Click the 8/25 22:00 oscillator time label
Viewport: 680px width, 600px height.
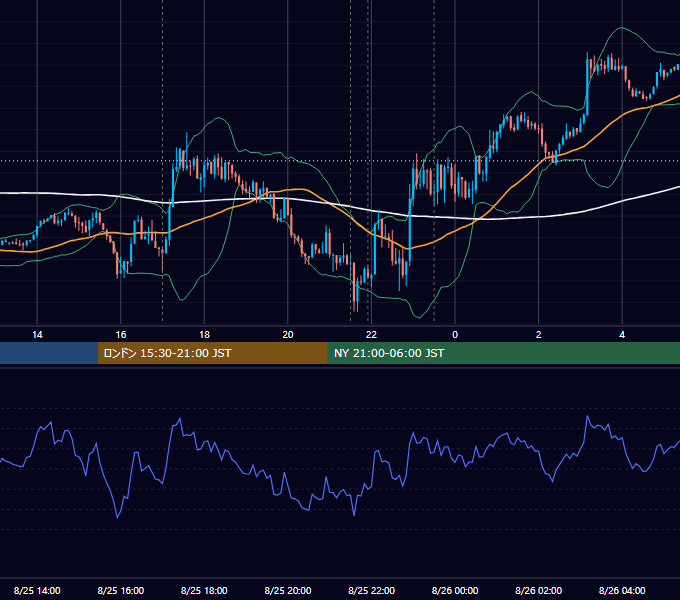click(x=372, y=590)
